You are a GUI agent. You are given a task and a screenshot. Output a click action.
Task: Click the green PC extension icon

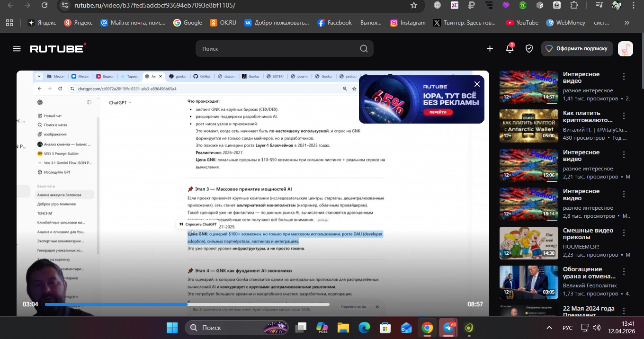point(523,5)
